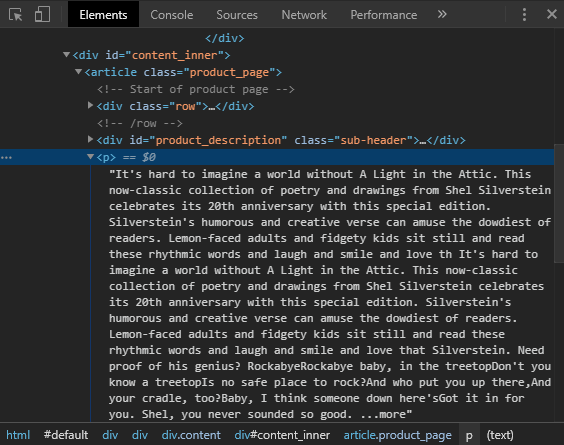Switch to the Elements tab

pyautogui.click(x=103, y=14)
